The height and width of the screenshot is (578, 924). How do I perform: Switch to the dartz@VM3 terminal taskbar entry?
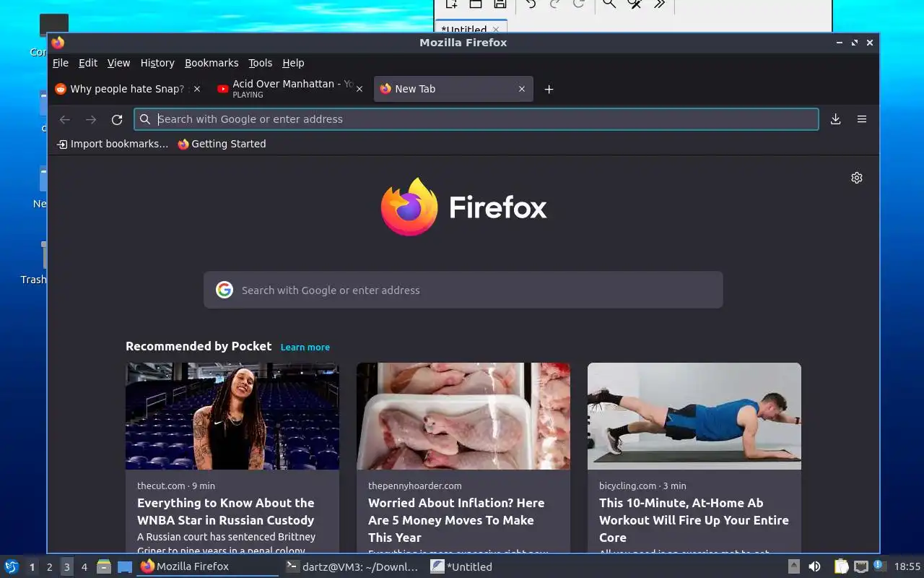352,566
